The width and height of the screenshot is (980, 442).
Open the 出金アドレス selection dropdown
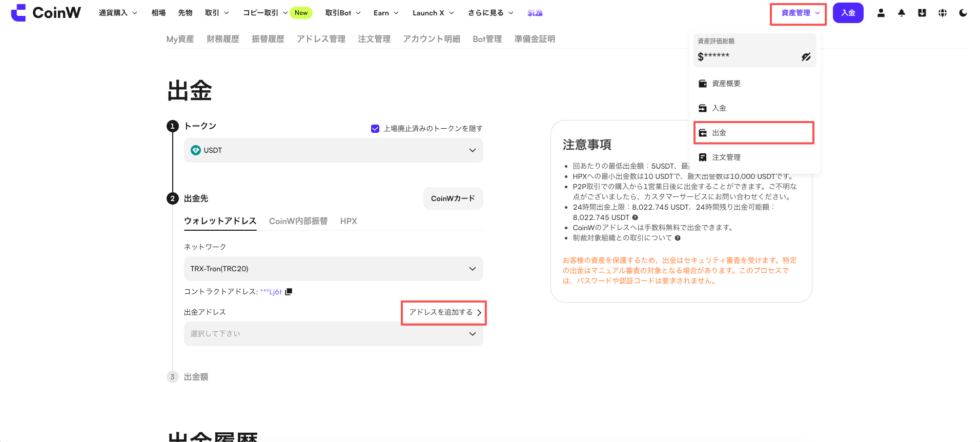pyautogui.click(x=333, y=334)
